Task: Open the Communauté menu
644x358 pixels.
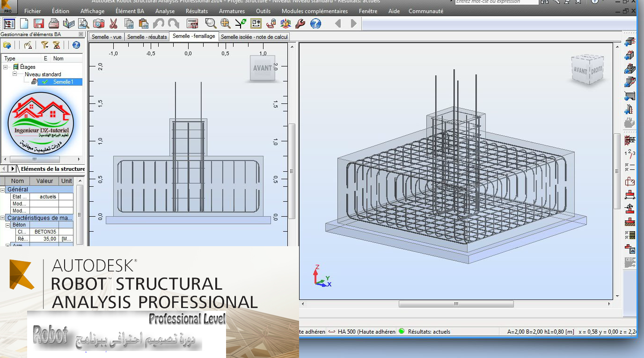Action: [x=426, y=11]
